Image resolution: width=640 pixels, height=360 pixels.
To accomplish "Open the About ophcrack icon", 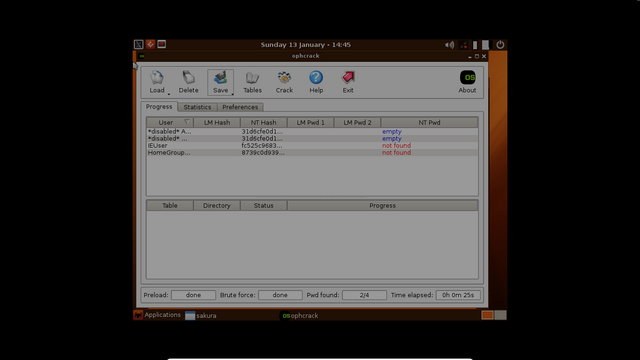I will pos(467,82).
